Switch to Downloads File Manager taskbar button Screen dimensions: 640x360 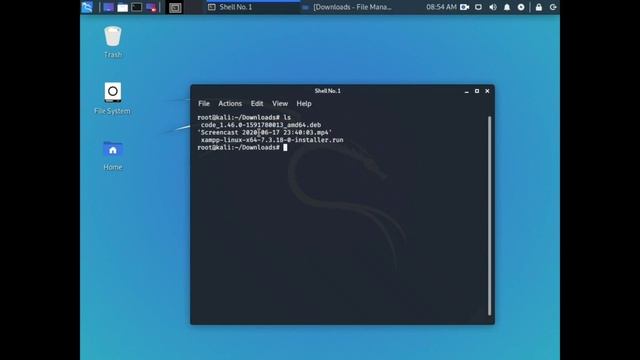347,7
